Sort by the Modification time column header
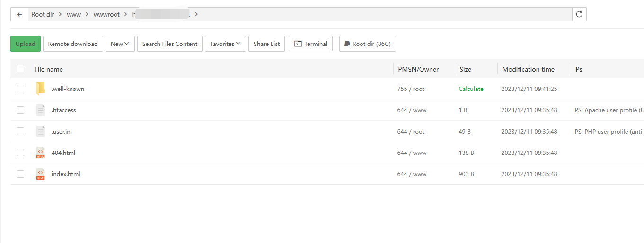The height and width of the screenshot is (243, 644). pos(528,69)
